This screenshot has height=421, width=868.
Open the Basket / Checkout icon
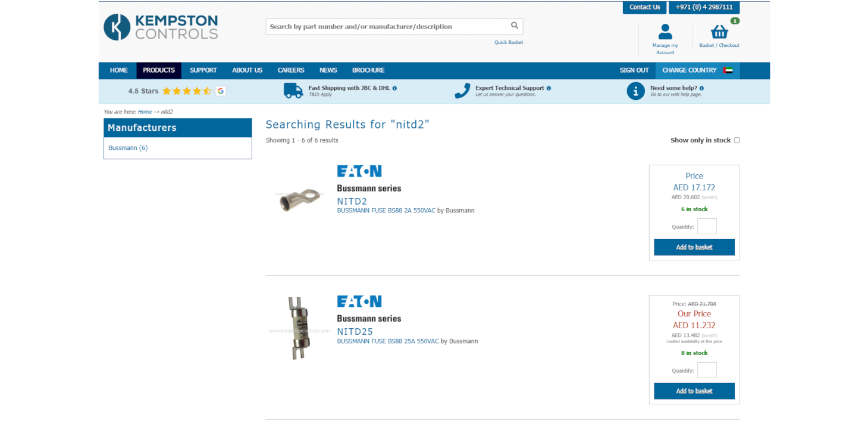coord(719,32)
